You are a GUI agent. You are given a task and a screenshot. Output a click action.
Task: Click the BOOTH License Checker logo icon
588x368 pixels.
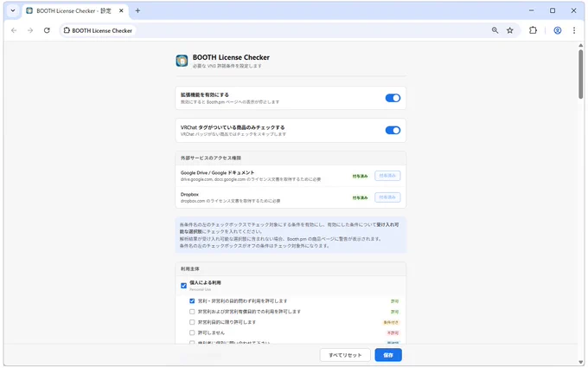pos(182,61)
